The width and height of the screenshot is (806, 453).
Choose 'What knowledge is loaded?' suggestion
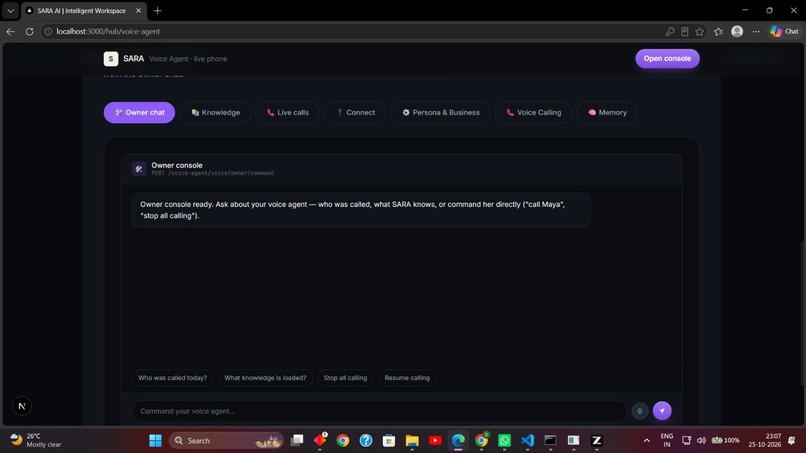click(x=265, y=378)
